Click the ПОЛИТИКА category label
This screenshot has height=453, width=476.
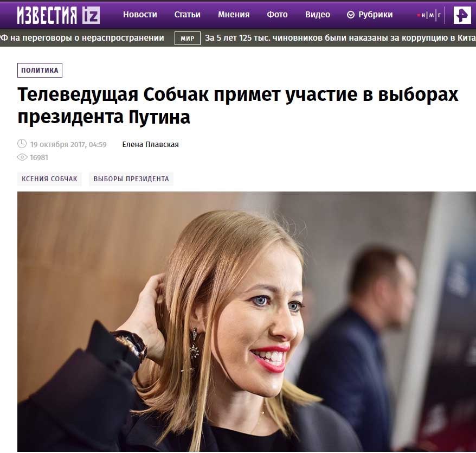[x=40, y=70]
